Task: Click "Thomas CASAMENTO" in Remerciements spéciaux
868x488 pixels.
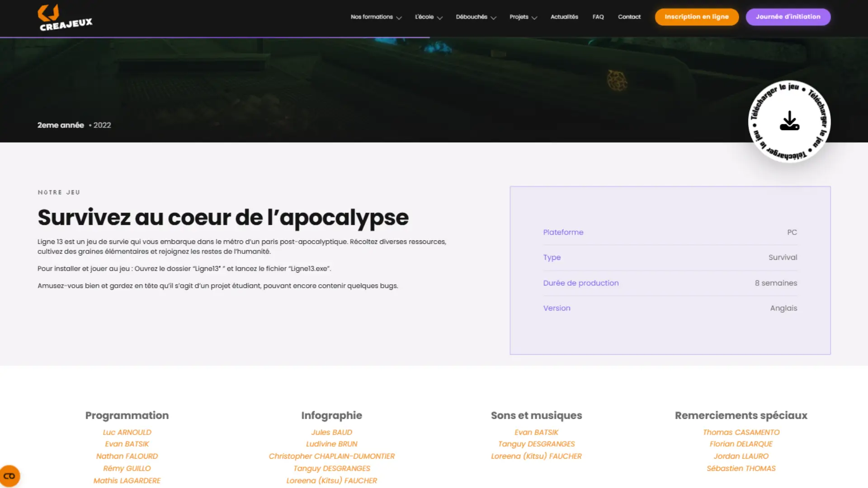Action: 741,432
